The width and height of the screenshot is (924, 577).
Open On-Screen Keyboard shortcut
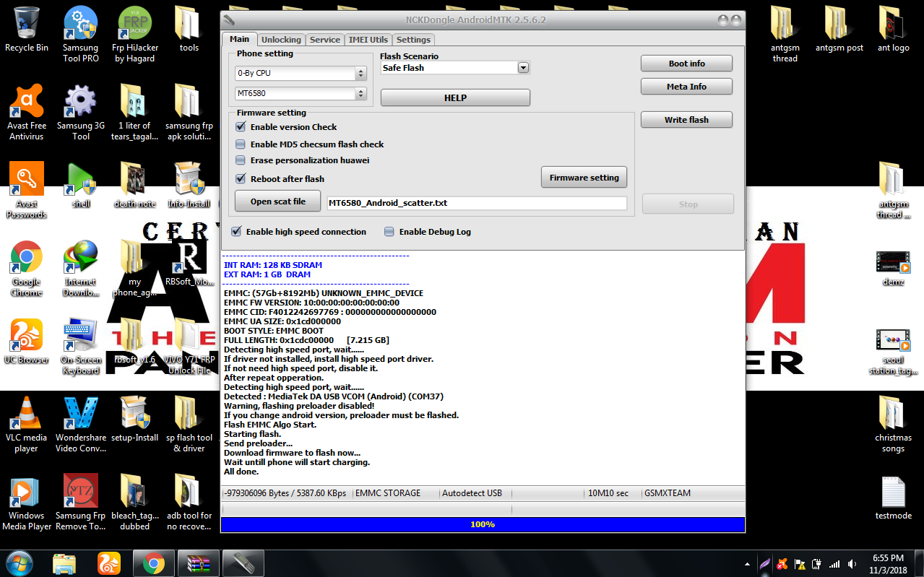tap(80, 347)
